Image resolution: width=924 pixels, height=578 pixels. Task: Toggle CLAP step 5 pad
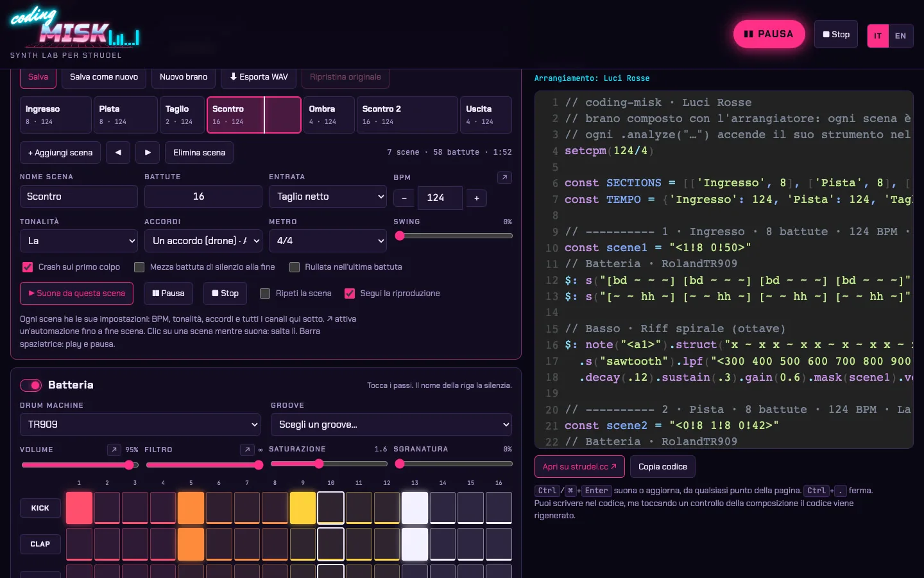[x=191, y=544]
